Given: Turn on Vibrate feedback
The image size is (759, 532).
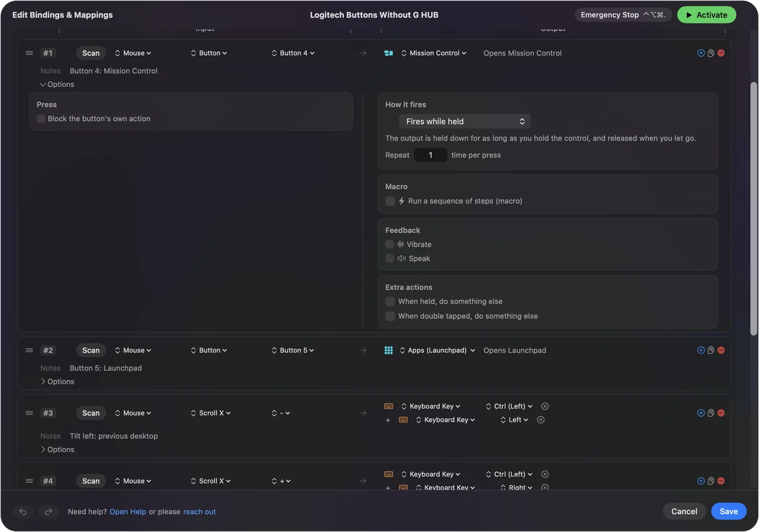Looking at the screenshot, I should point(390,245).
